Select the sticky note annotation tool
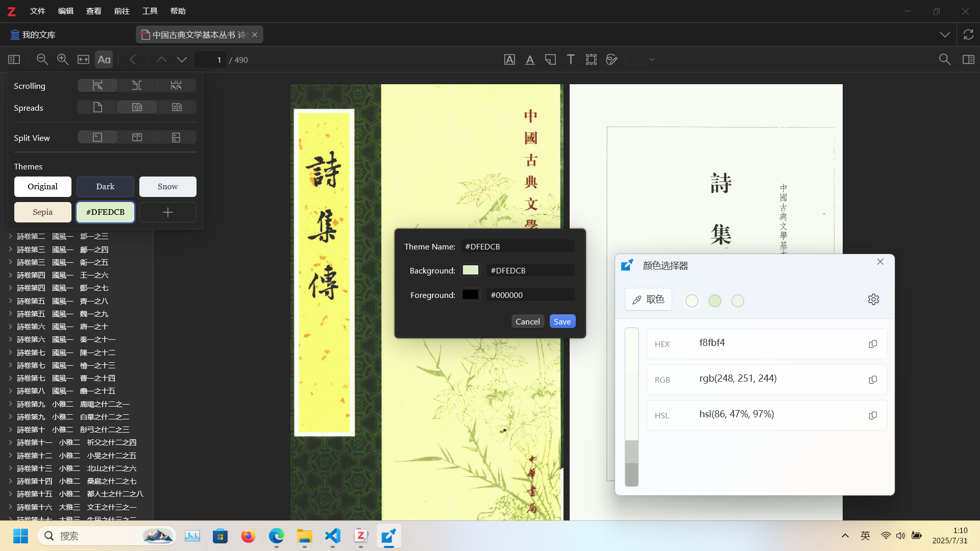This screenshot has width=980, height=551. pyautogui.click(x=550, y=60)
